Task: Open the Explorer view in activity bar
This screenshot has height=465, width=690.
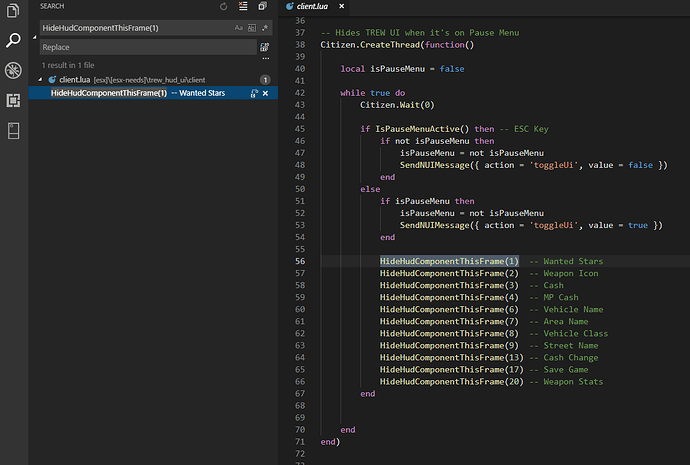Action: (x=13, y=10)
